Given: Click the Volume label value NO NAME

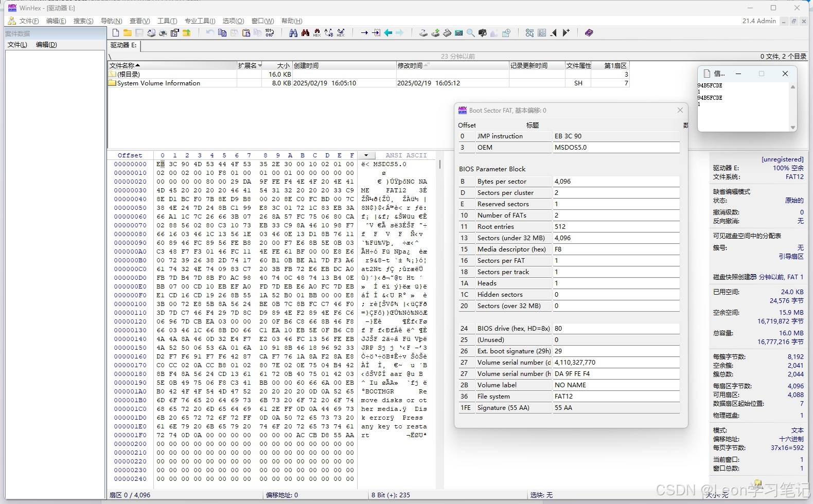Looking at the screenshot, I should 616,385.
